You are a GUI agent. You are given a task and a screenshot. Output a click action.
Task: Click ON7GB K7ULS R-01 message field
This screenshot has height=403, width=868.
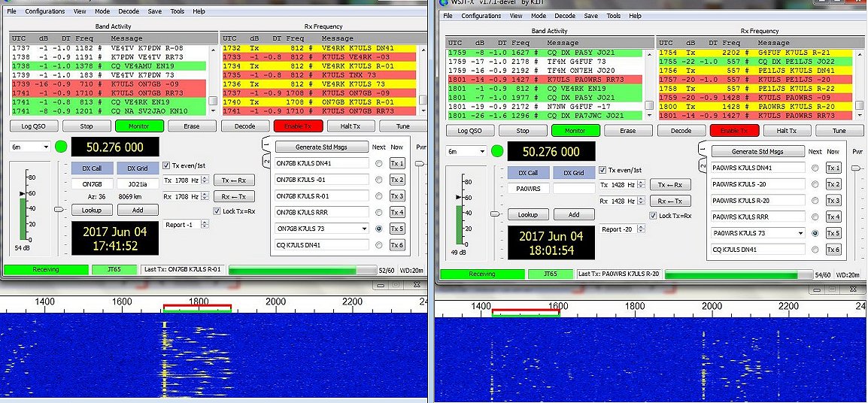[x=322, y=195]
